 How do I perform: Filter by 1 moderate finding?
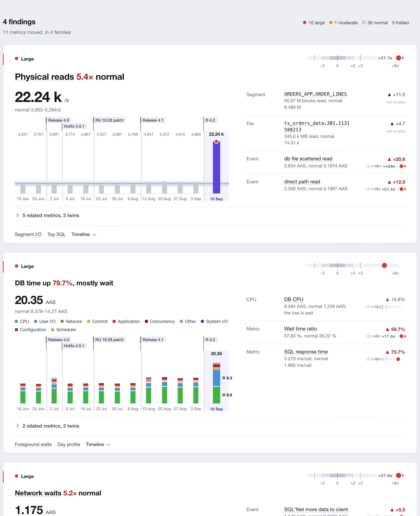343,23
